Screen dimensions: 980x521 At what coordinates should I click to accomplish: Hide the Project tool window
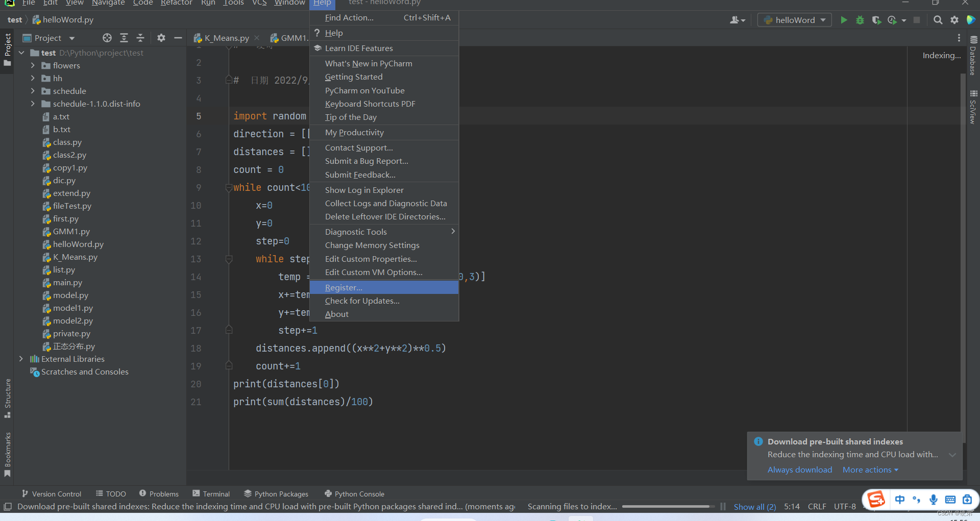pyautogui.click(x=178, y=38)
